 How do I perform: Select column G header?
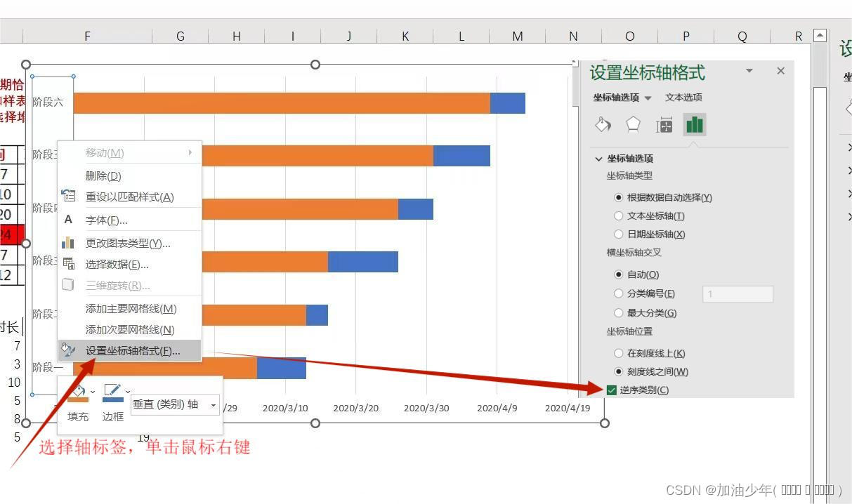point(181,36)
